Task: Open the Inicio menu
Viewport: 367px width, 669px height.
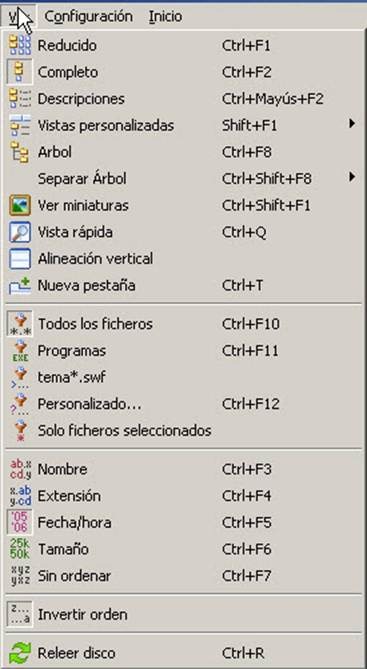Action: click(166, 16)
